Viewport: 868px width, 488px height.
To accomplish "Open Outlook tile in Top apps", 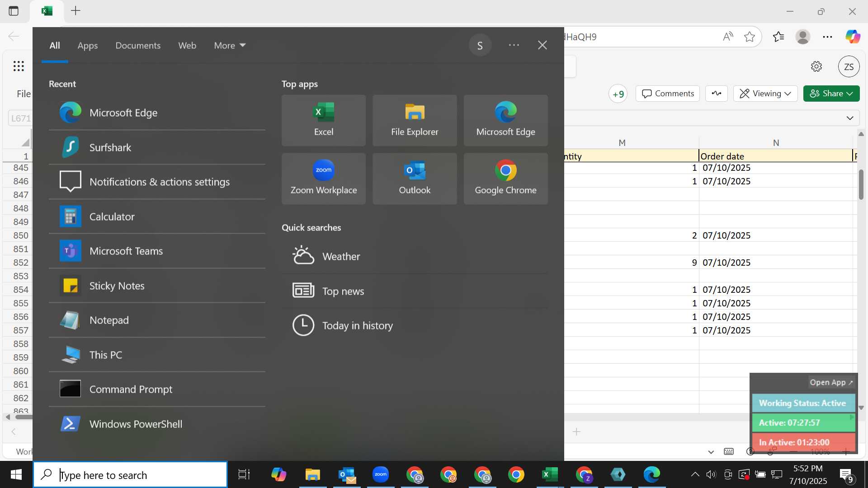I will point(415,178).
